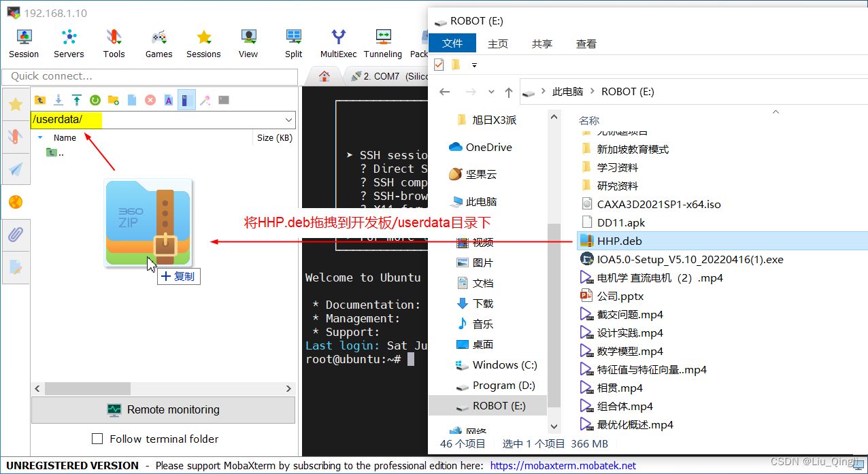Open the 查看 ribbon tab
The image size is (868, 474).
586,44
